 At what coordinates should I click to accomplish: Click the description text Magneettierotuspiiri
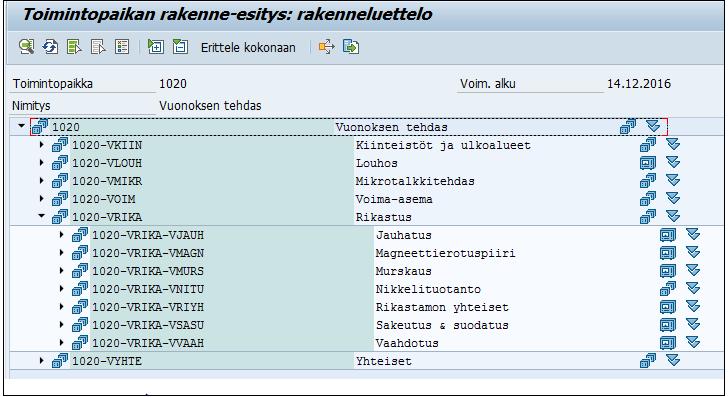click(445, 254)
